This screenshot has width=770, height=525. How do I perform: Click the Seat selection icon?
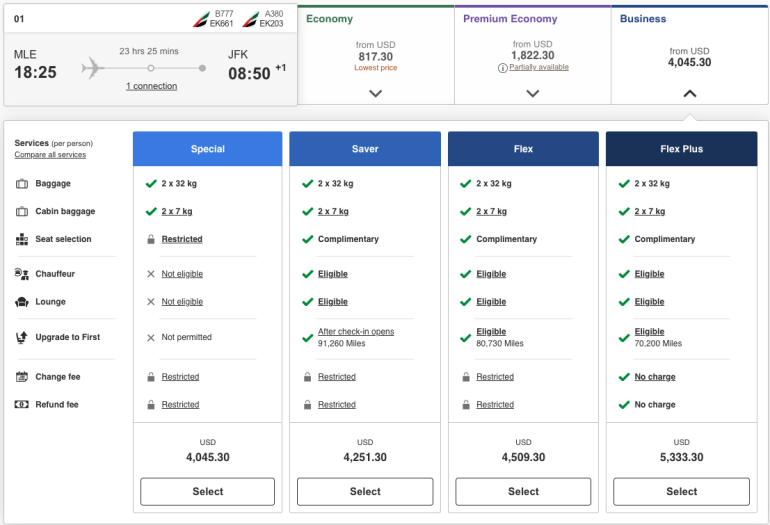coord(22,240)
